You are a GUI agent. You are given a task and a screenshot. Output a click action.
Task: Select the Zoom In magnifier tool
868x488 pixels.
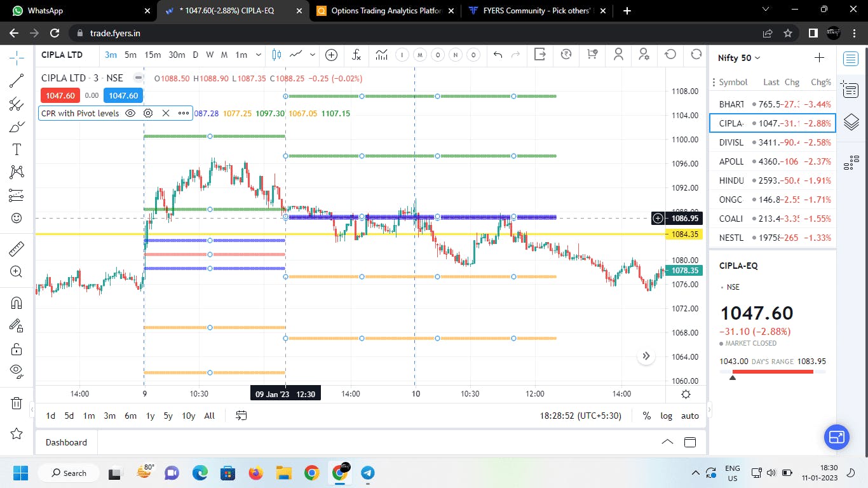tap(17, 272)
